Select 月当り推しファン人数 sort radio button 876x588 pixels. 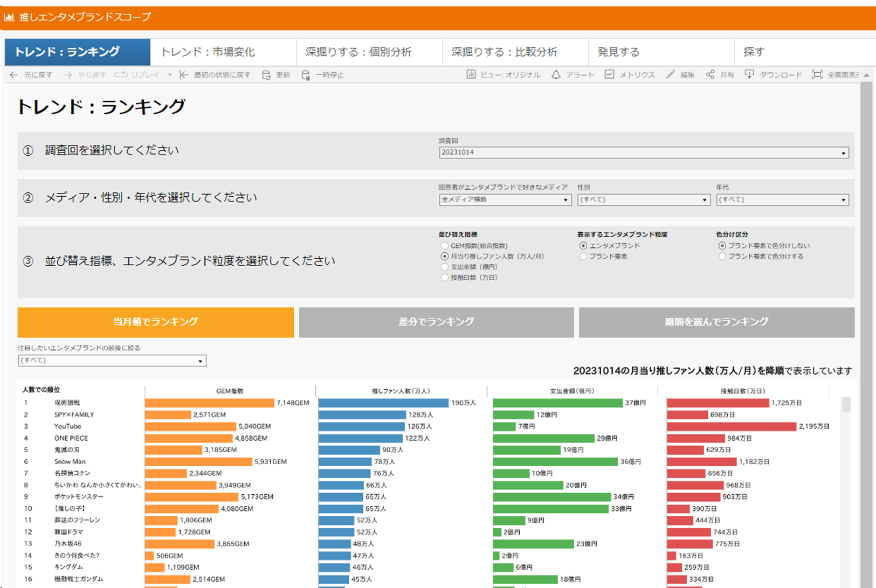click(445, 257)
